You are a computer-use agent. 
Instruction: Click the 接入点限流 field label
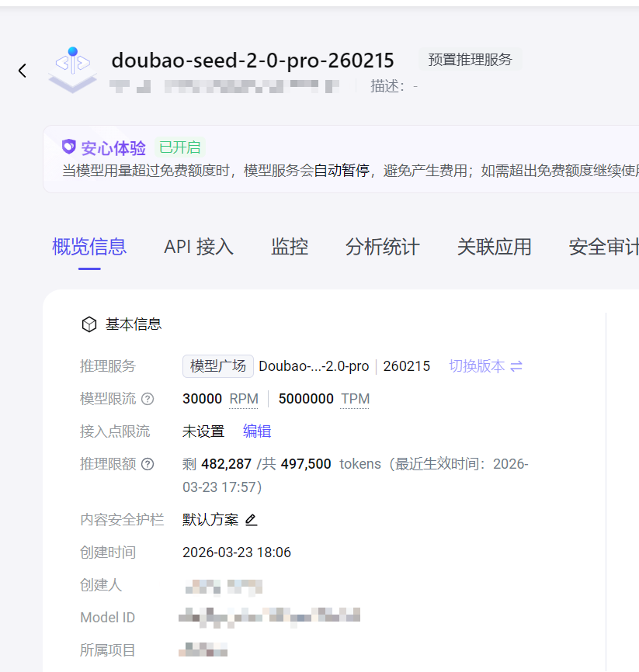pos(115,431)
